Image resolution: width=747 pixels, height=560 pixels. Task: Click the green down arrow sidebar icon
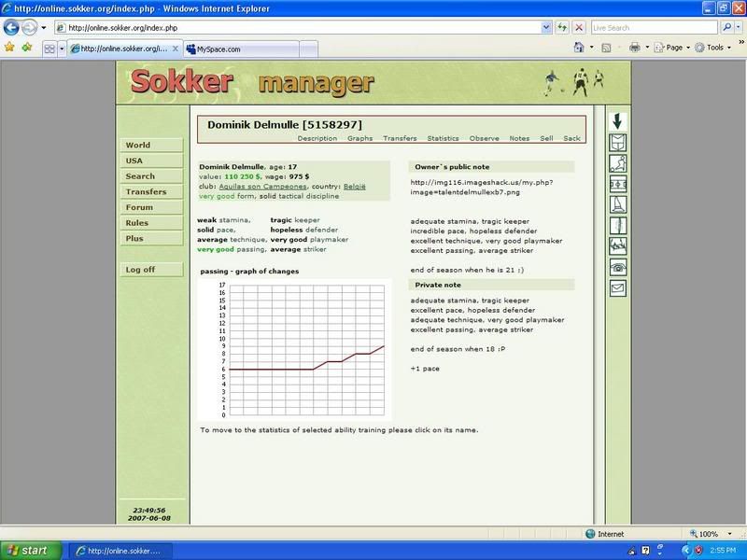pyautogui.click(x=617, y=122)
